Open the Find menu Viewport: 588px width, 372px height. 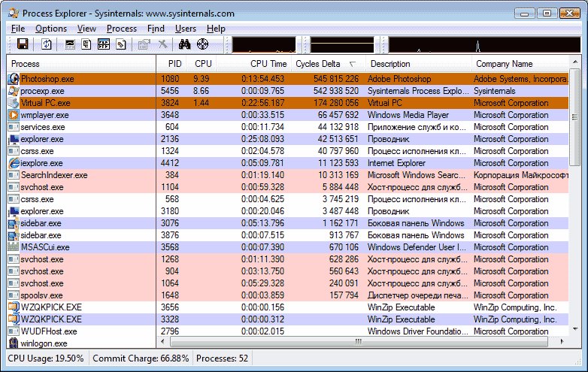(x=156, y=29)
